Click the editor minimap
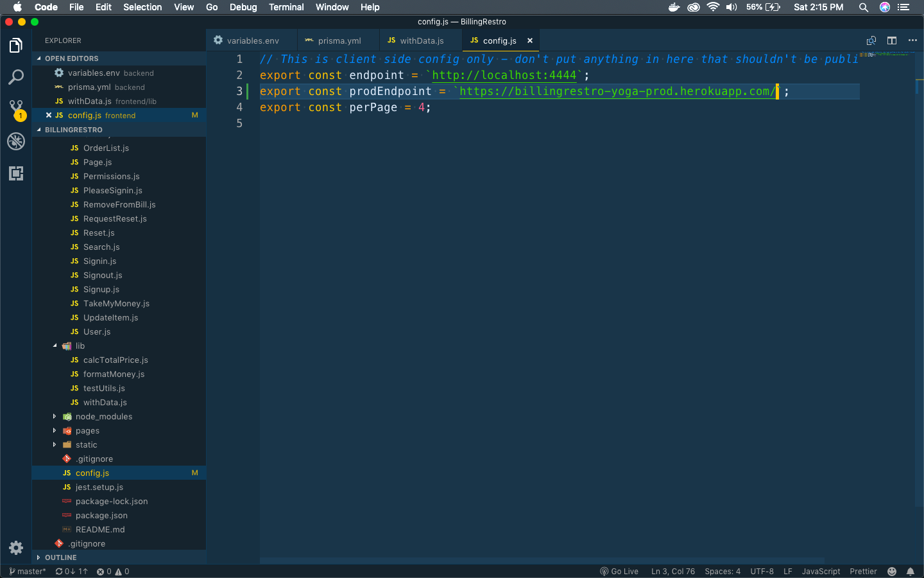The width and height of the screenshot is (924, 578). (887, 55)
